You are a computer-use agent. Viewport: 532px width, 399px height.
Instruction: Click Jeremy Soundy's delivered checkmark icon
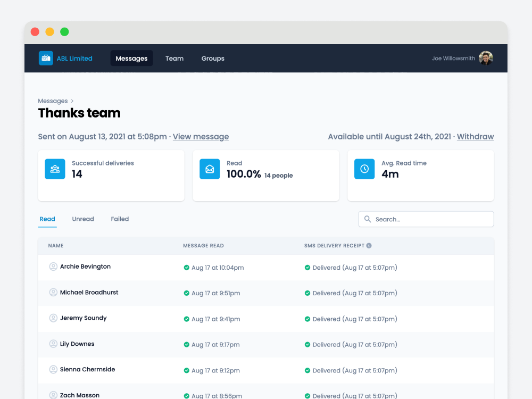(x=307, y=319)
